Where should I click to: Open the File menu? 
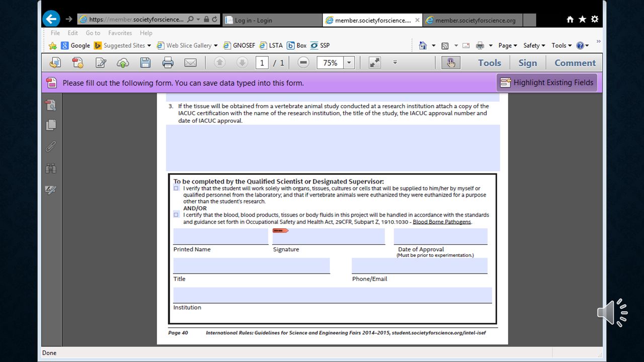click(x=55, y=33)
